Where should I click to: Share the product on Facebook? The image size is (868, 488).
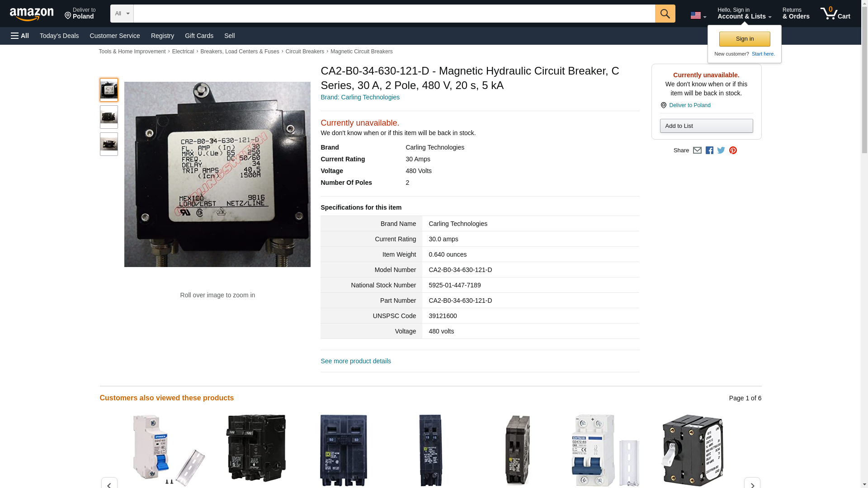coord(709,150)
